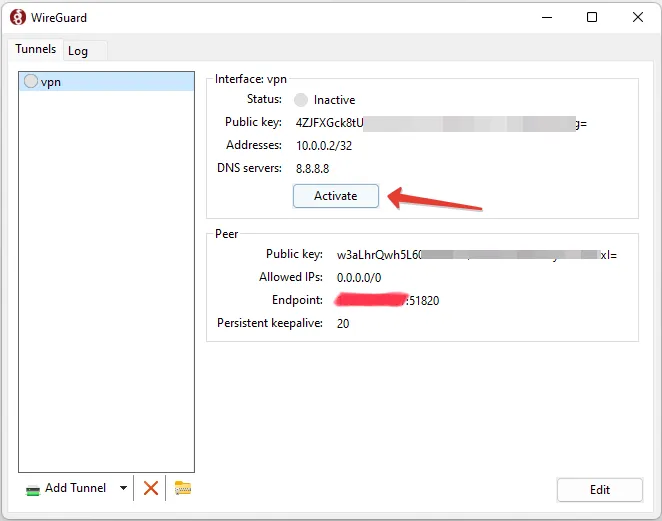Open the Edit tunnel dialog
The image size is (662, 521).
coord(600,490)
